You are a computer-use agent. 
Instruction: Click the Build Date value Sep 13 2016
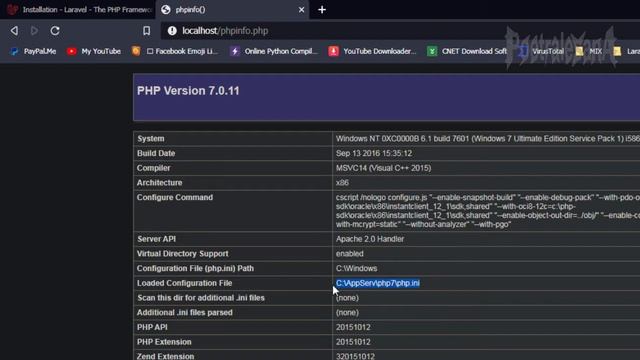click(373, 153)
